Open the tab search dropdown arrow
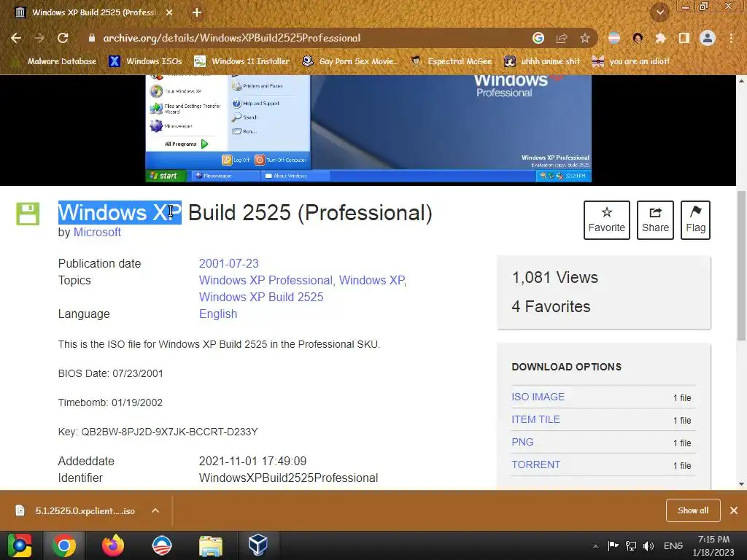This screenshot has width=747, height=560. click(x=660, y=12)
